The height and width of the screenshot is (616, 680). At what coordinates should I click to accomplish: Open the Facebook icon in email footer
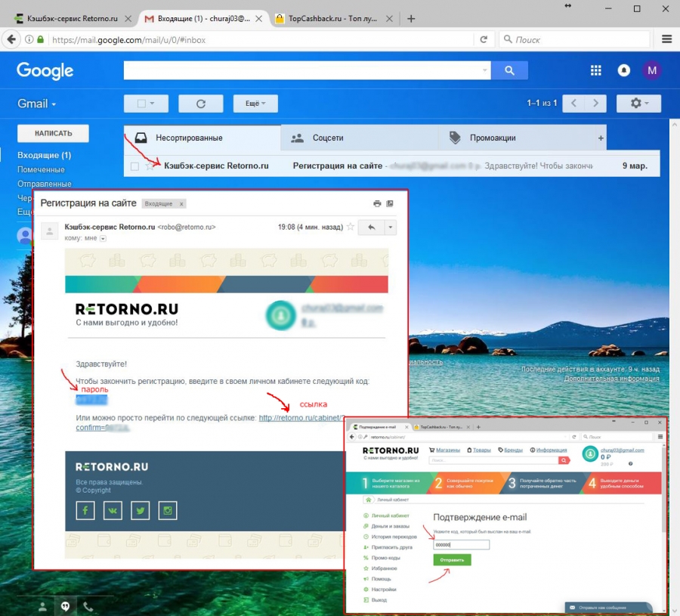85,511
